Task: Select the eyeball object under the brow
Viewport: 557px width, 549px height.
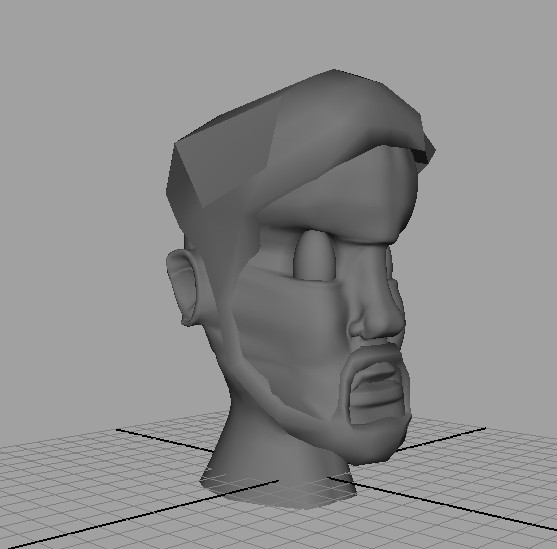Action: pyautogui.click(x=314, y=256)
